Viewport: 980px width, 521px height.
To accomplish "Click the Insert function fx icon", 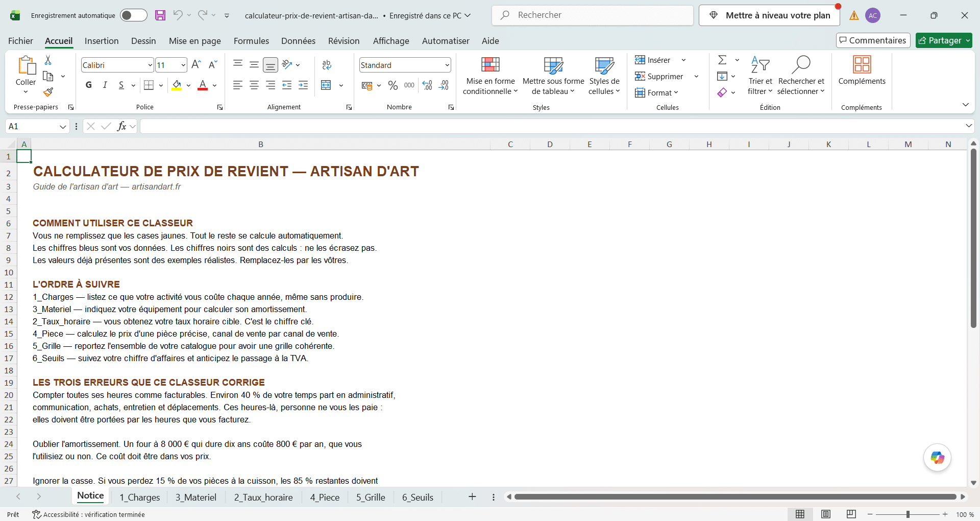I will pos(121,126).
